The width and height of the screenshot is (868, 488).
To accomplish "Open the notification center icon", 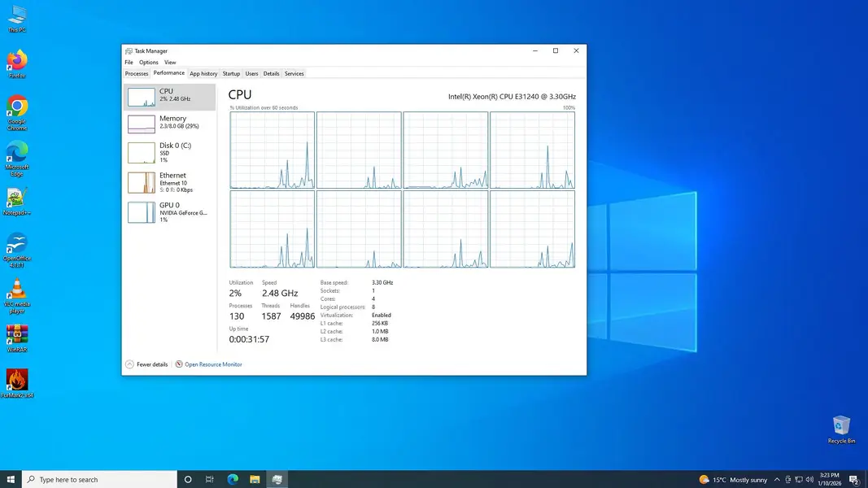I will (854, 480).
